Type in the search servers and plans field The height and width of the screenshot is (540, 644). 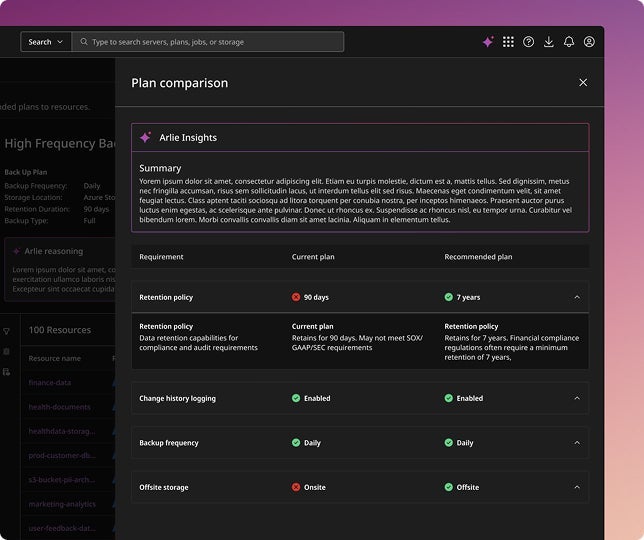215,42
